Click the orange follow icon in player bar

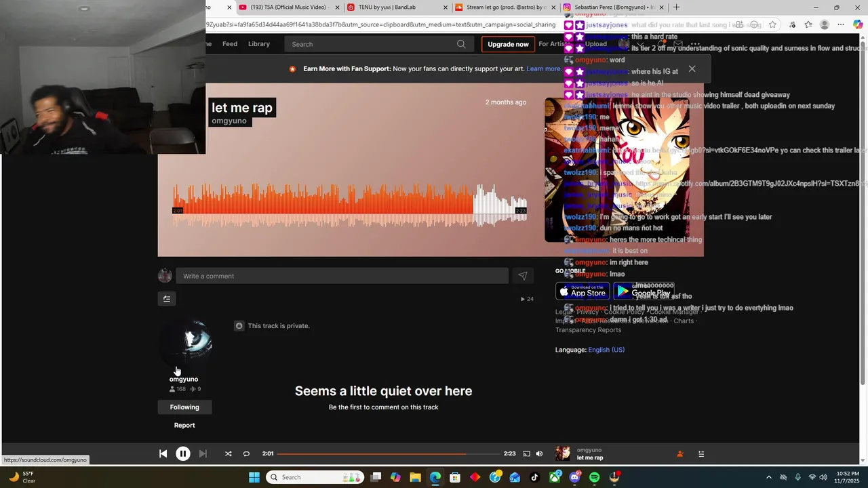(680, 454)
